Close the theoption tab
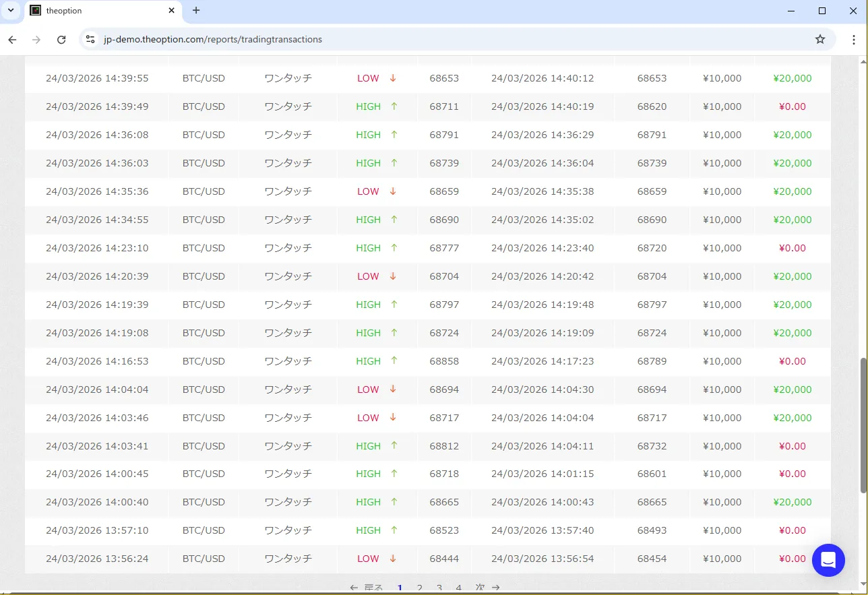 [x=172, y=11]
